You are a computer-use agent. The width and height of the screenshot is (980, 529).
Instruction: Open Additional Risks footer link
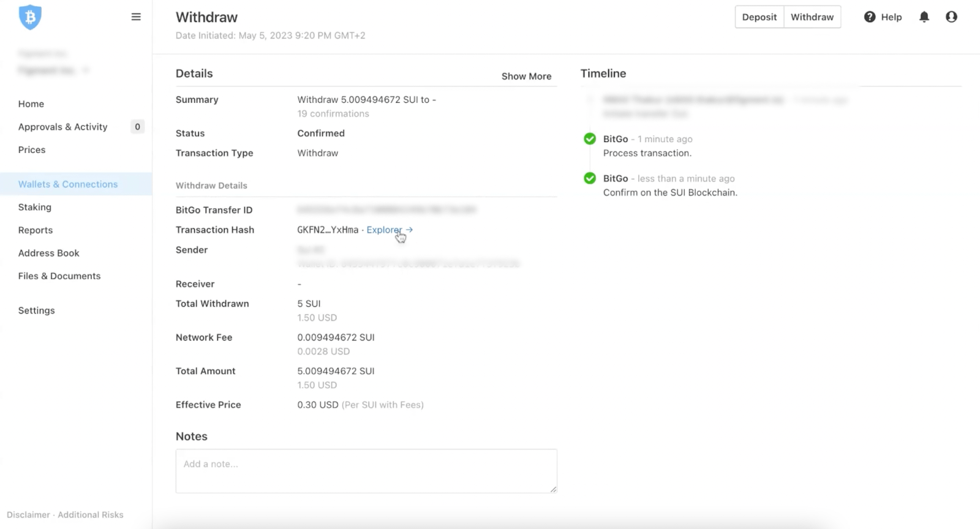tap(91, 515)
